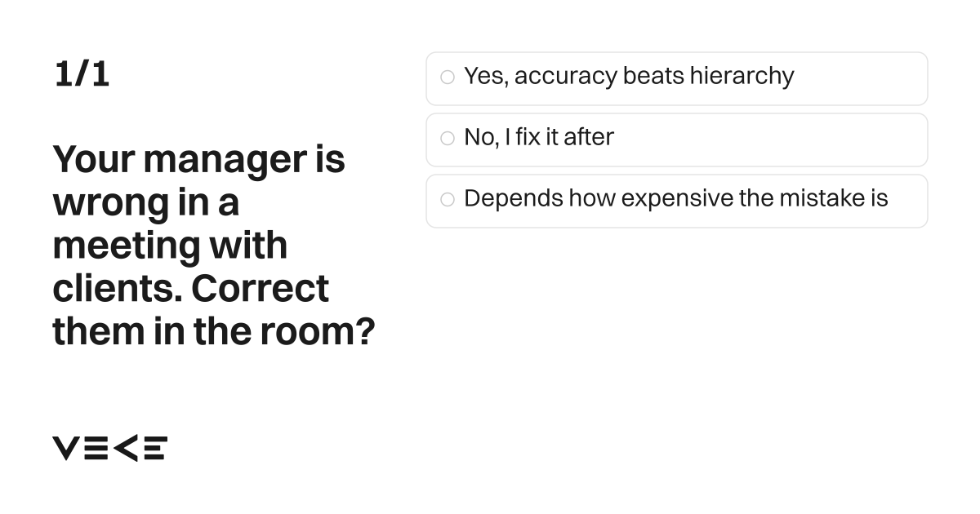Viewport: 980px width, 514px height.
Task: Click the first striped E glyph after the V
Action: pos(96,448)
